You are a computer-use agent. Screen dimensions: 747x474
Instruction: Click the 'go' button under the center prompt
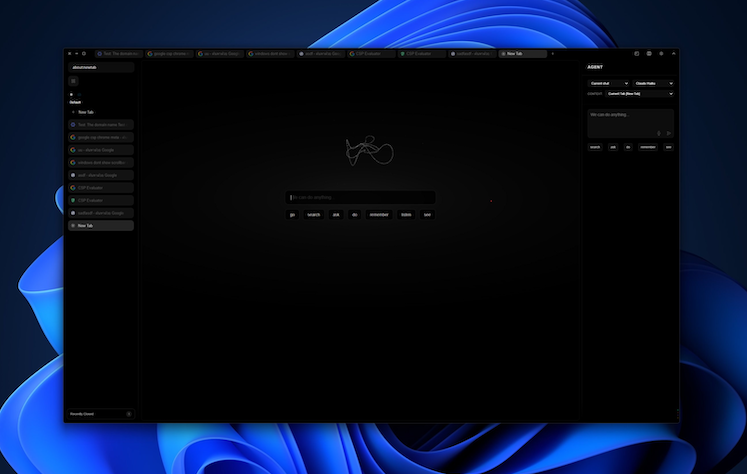293,215
